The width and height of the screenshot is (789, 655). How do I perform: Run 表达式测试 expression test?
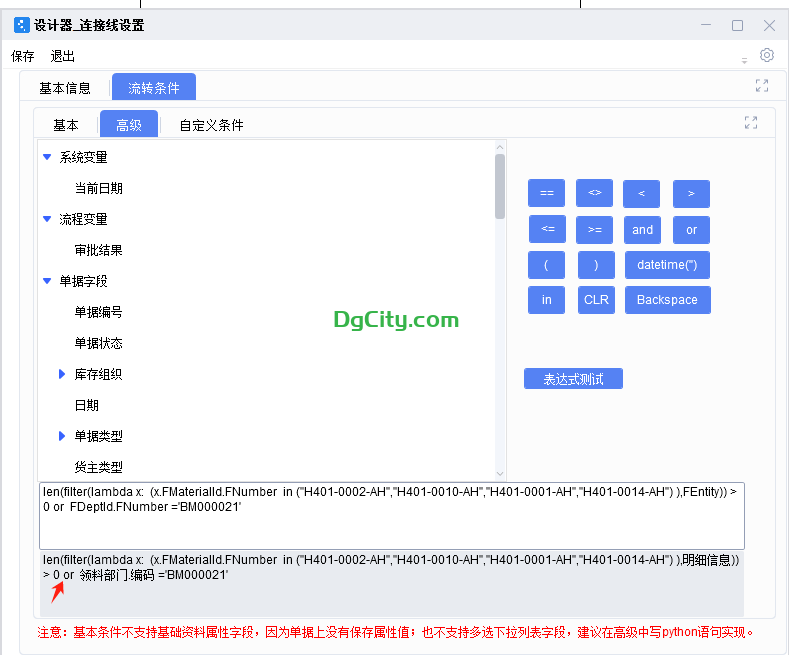(x=573, y=379)
